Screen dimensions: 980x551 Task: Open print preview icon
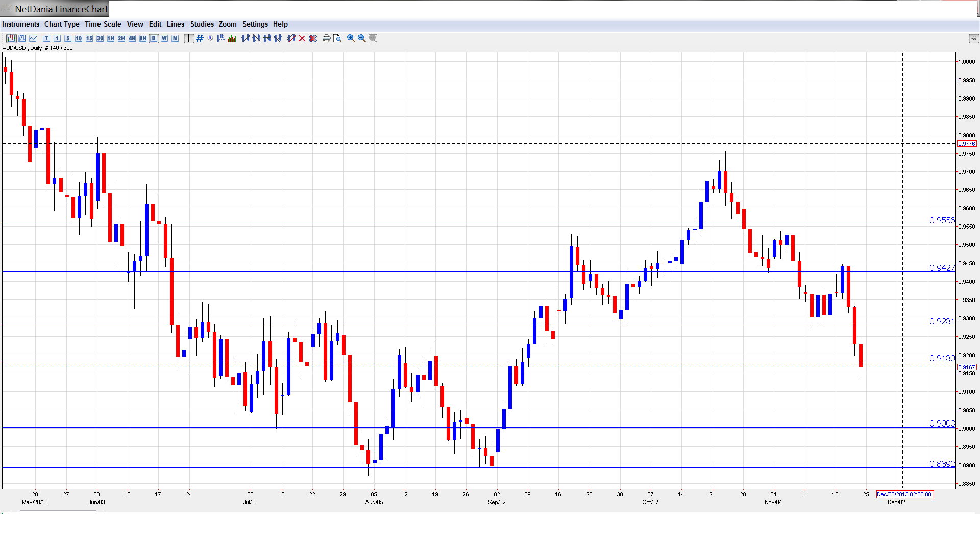click(337, 38)
